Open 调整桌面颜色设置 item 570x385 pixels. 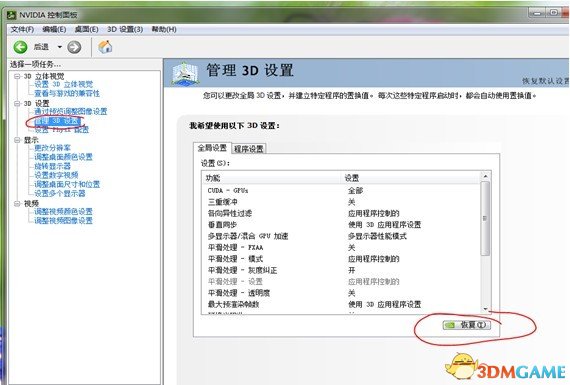click(x=63, y=157)
